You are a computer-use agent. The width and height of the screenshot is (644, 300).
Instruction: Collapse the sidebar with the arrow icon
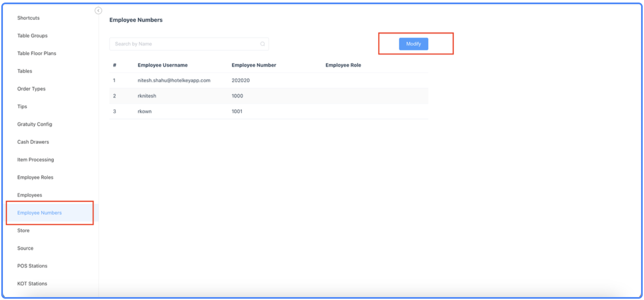[x=98, y=11]
